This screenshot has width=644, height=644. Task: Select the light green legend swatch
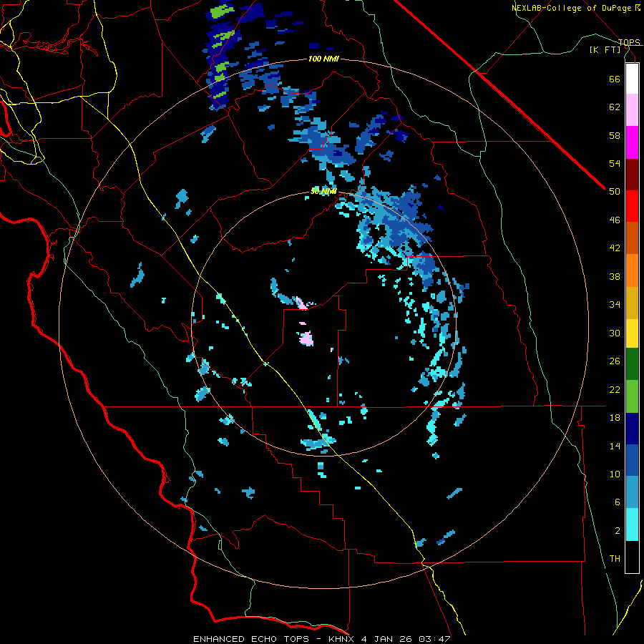click(632, 396)
